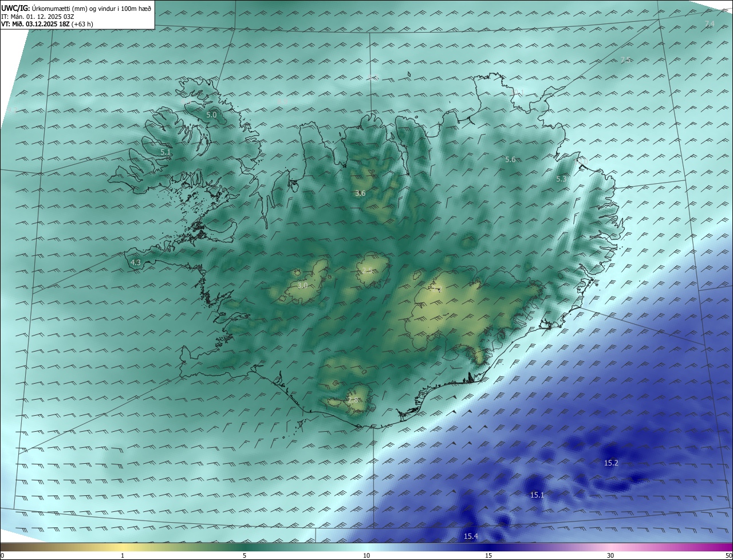Screen dimensions: 733x560
Task: Click the 0 tick label on the color scale
Action: click(x=2, y=556)
